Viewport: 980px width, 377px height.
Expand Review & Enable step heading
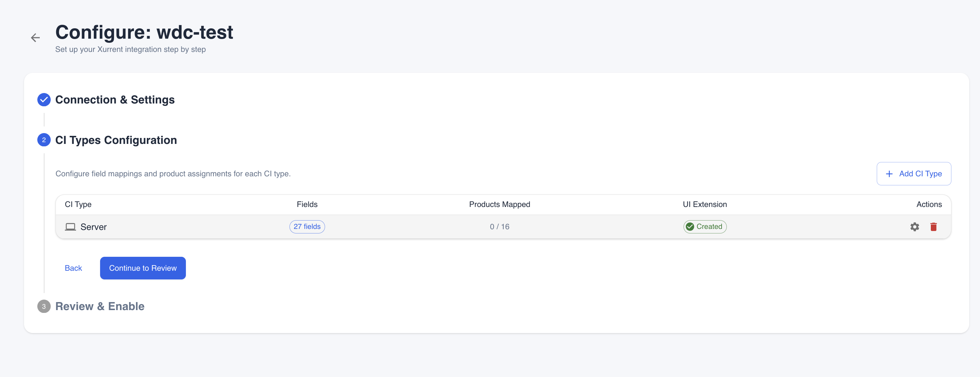pos(100,306)
